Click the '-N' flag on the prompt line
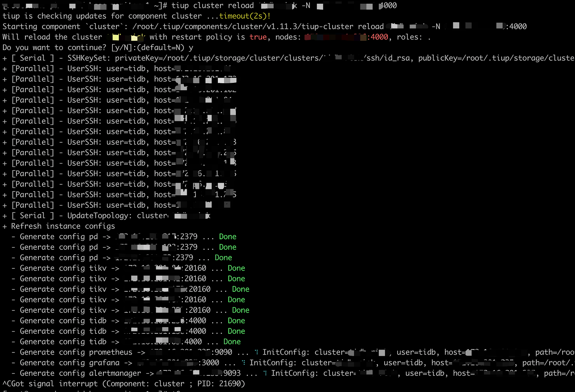Screen dimensions: 575x392 306,5
